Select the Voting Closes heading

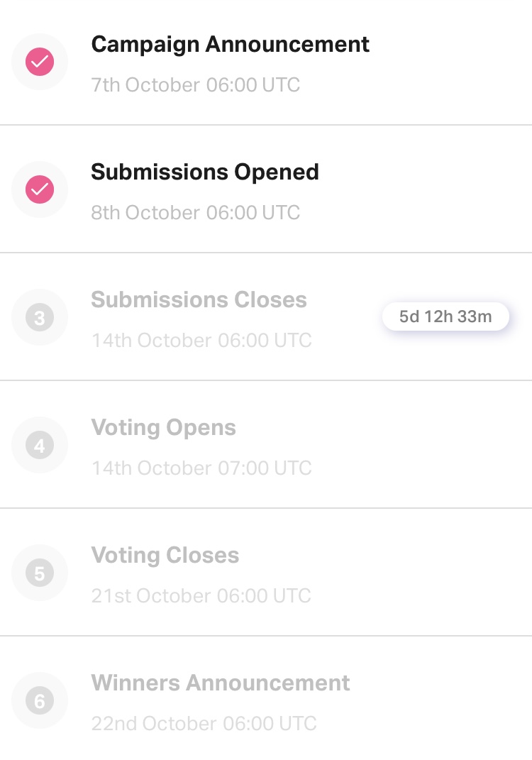click(165, 555)
